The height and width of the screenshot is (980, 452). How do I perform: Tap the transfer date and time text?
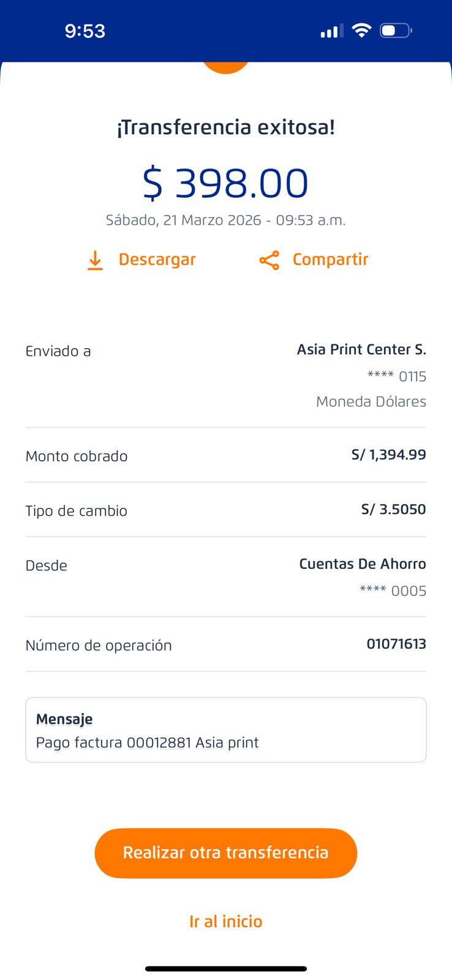(226, 221)
